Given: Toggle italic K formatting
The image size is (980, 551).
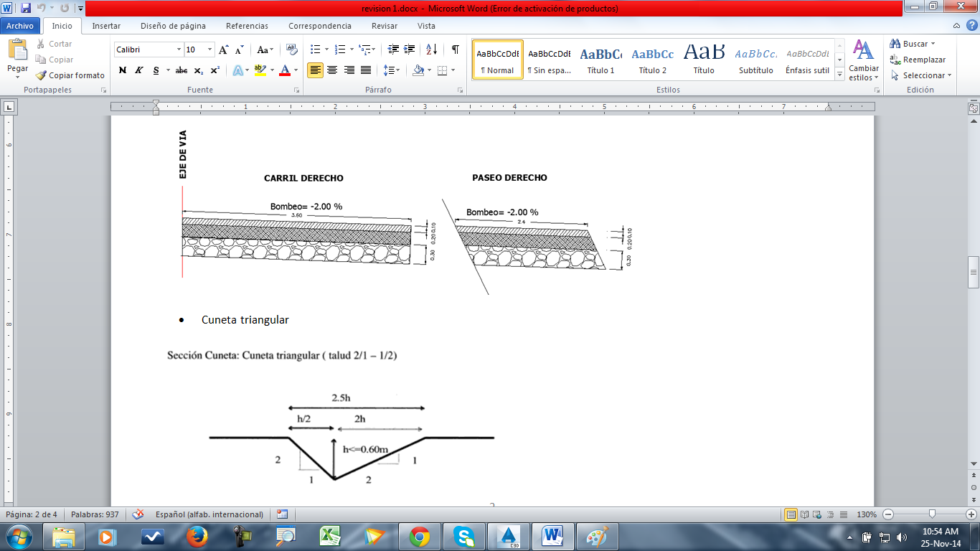Looking at the screenshot, I should point(139,70).
